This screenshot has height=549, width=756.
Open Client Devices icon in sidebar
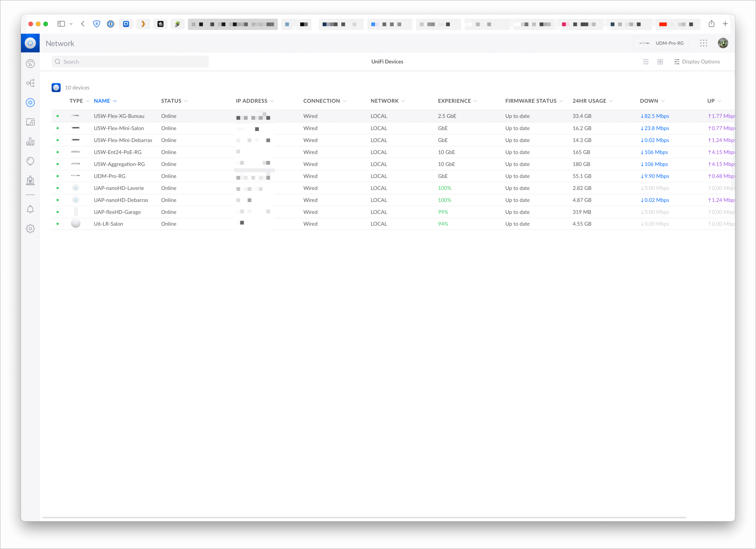click(30, 122)
